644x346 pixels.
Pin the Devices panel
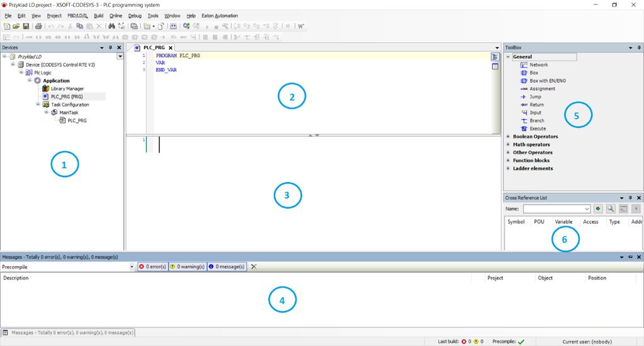coord(111,48)
